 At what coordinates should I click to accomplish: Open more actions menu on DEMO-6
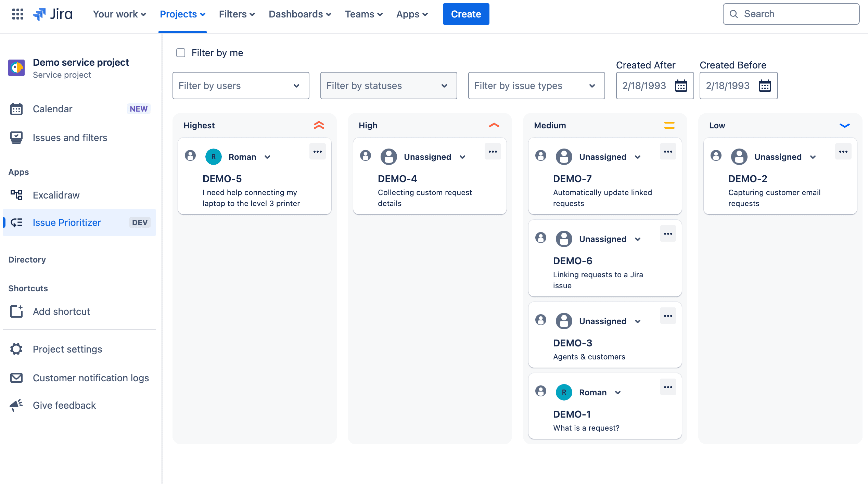tap(668, 234)
